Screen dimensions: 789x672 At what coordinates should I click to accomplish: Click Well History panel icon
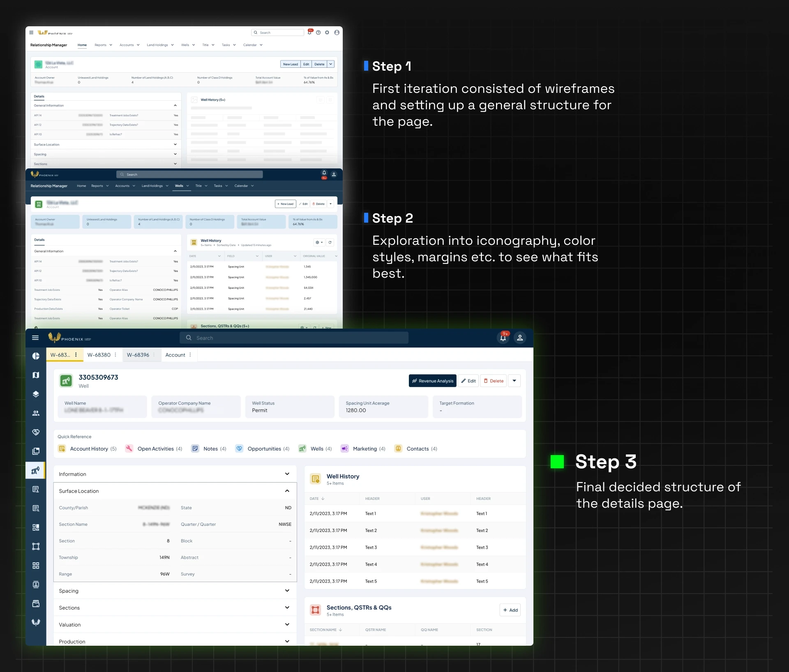316,479
